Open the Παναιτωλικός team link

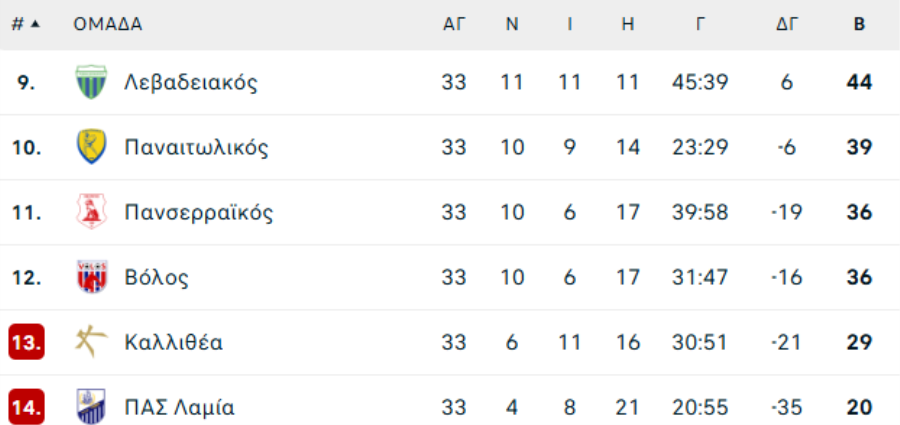(196, 148)
